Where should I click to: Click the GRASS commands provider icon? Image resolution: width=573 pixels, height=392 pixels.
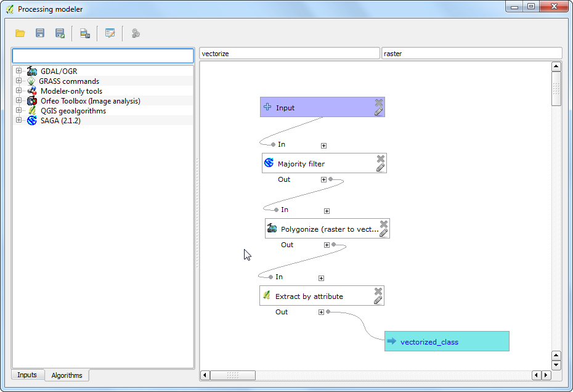coord(31,81)
